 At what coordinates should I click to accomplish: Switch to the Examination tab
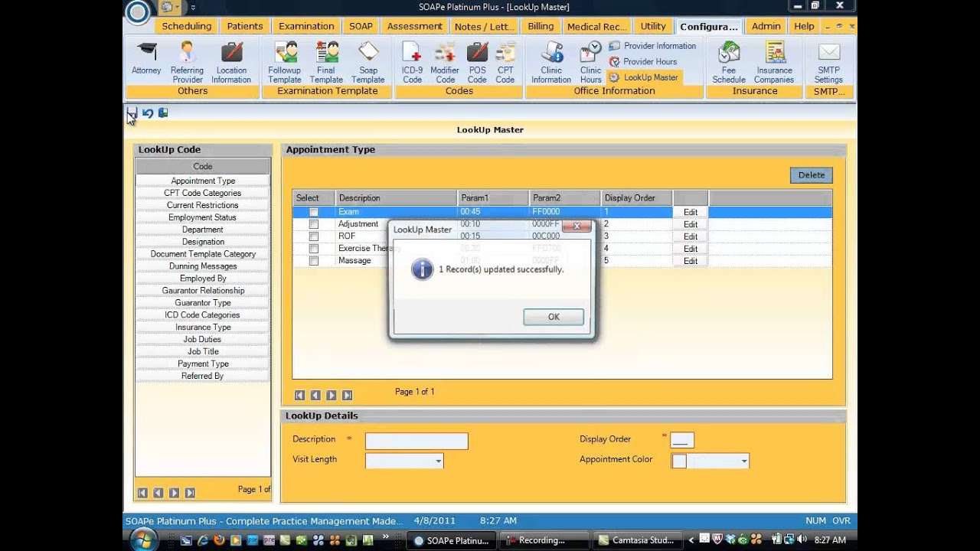[306, 26]
